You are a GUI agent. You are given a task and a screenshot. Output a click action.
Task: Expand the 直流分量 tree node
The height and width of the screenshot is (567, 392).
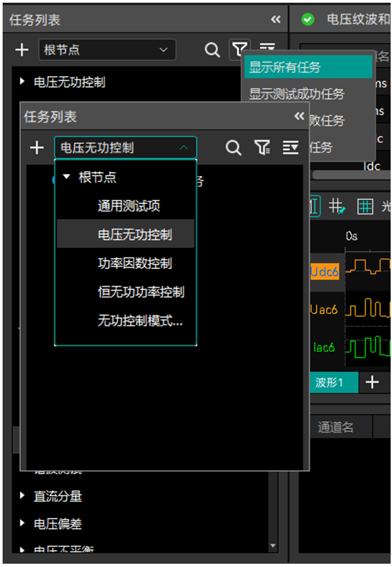(x=22, y=496)
